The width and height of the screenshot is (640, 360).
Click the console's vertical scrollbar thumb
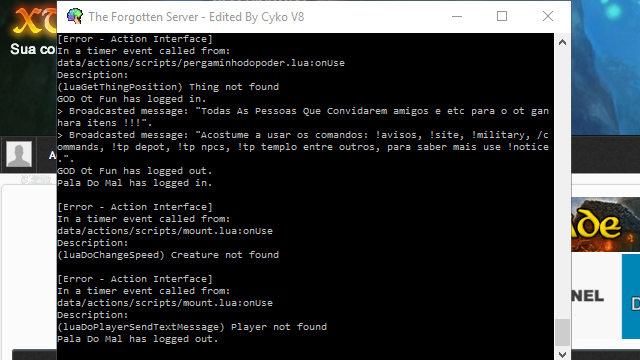[x=562, y=333]
